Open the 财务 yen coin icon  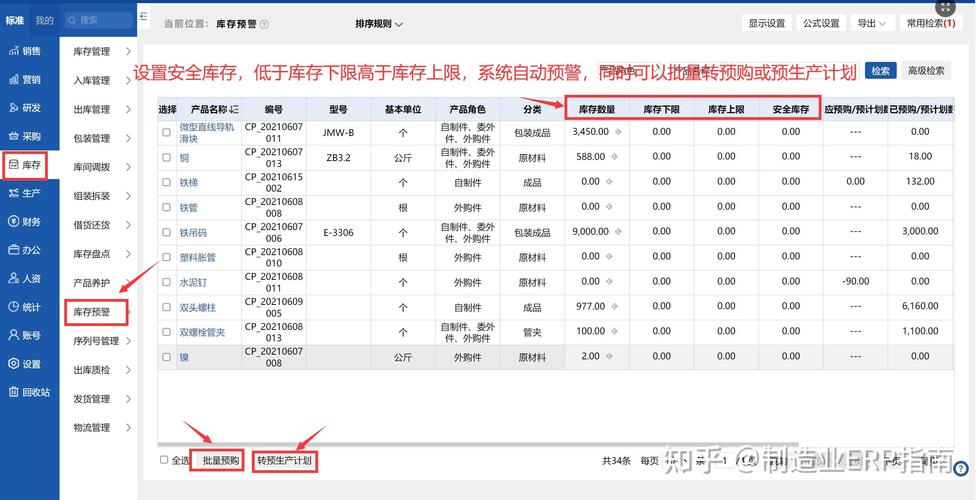pos(13,222)
